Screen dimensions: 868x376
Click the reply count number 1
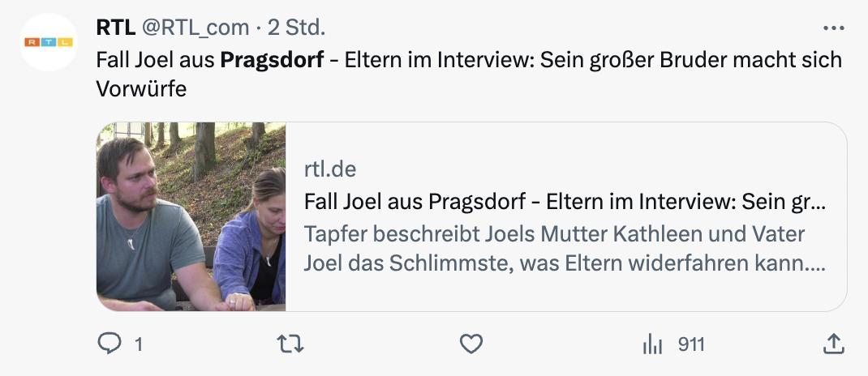[138, 345]
